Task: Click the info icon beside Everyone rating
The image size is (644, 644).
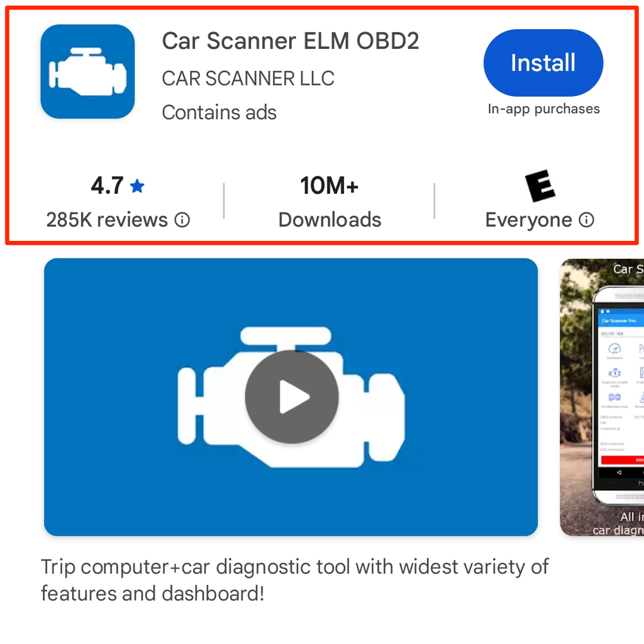Action: (587, 220)
